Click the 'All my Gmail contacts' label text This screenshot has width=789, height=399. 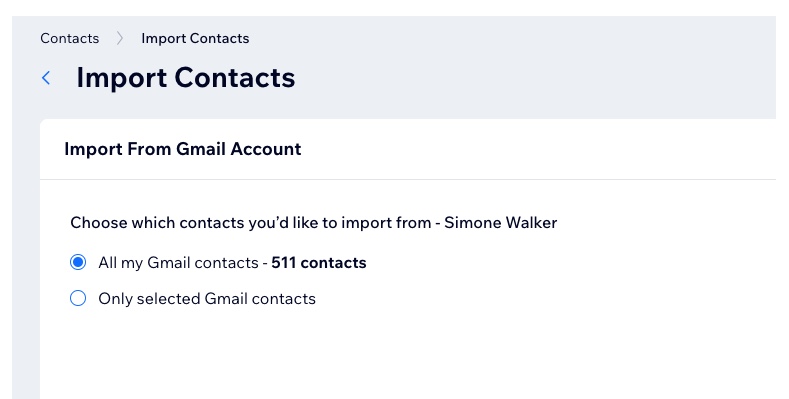[x=178, y=263]
